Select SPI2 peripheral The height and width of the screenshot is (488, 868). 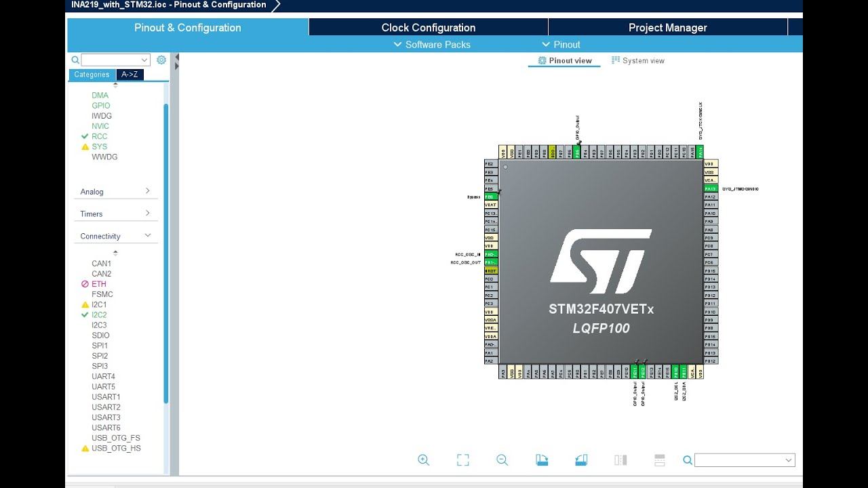[x=100, y=356]
